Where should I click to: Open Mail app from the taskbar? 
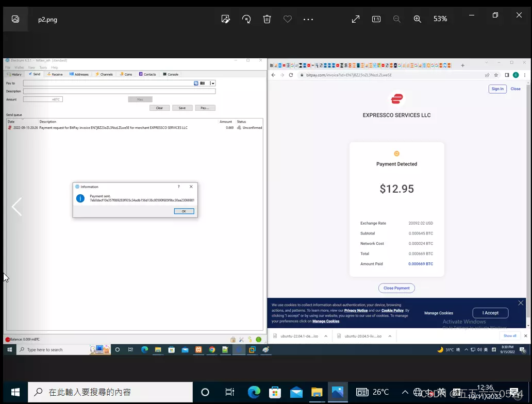tap(296, 392)
